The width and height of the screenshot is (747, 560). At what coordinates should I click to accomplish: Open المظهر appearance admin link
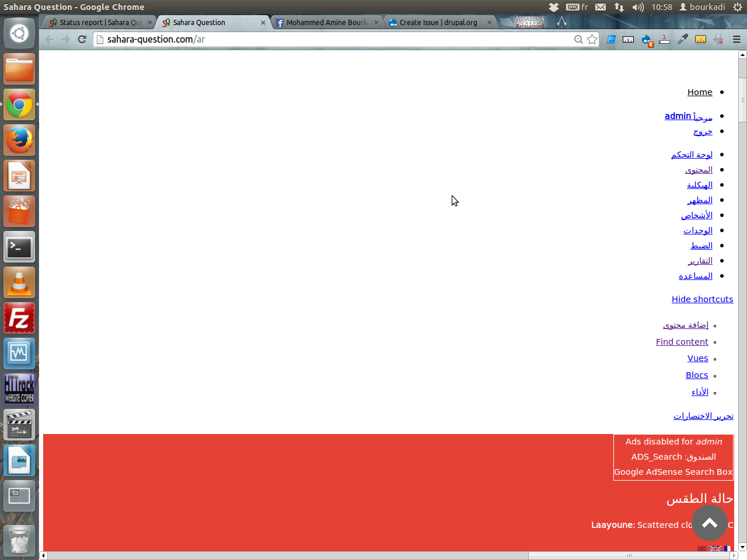pos(700,200)
